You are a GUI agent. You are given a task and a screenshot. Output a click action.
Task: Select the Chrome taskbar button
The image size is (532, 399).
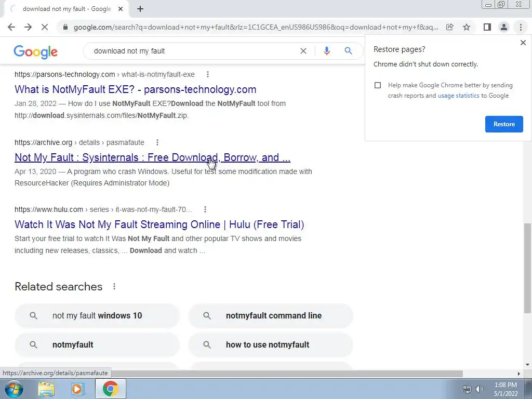coord(110,389)
